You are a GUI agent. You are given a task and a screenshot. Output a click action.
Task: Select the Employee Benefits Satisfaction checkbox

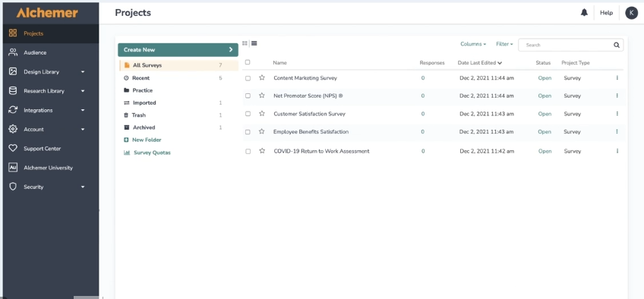point(248,132)
